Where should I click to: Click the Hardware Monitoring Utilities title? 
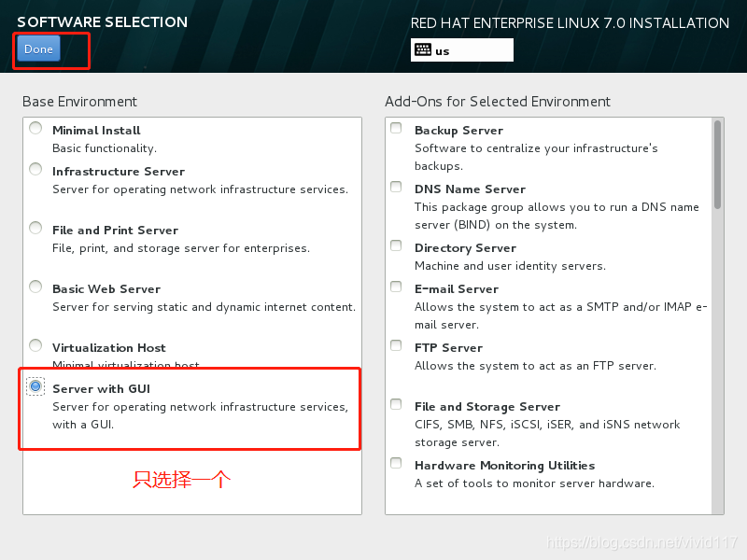point(504,465)
